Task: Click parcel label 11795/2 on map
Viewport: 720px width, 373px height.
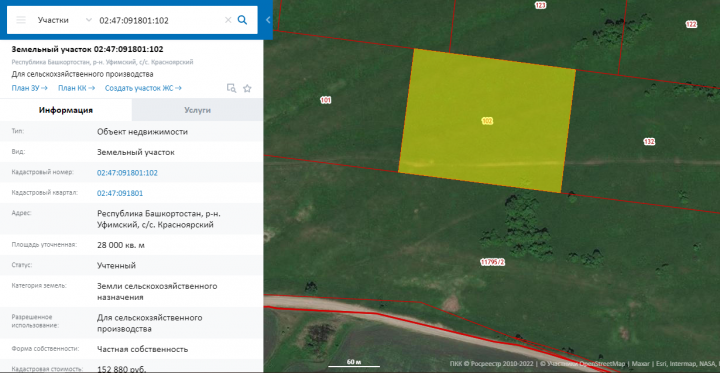Action: [x=493, y=262]
